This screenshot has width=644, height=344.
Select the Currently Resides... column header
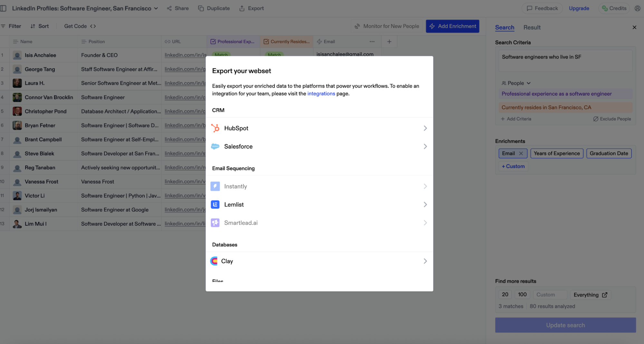286,42
